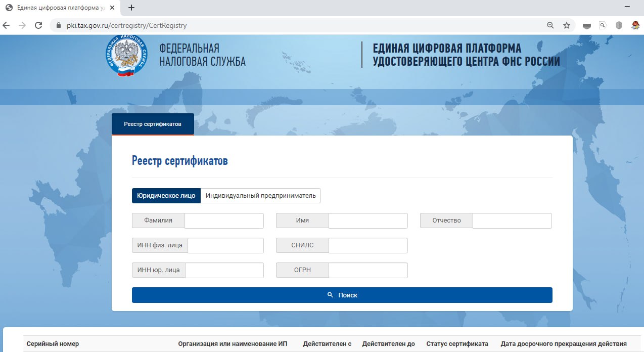Click the dark tray-shaped extension icon

coord(587,26)
